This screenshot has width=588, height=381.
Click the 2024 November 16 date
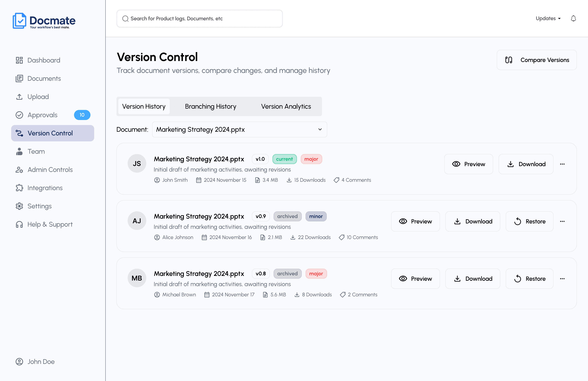pos(227,237)
